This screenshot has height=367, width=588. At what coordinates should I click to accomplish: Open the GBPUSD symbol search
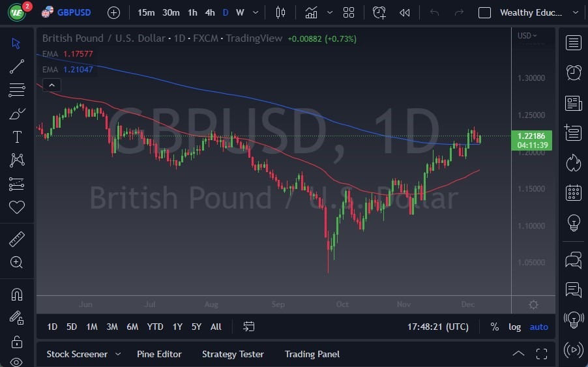[66, 12]
